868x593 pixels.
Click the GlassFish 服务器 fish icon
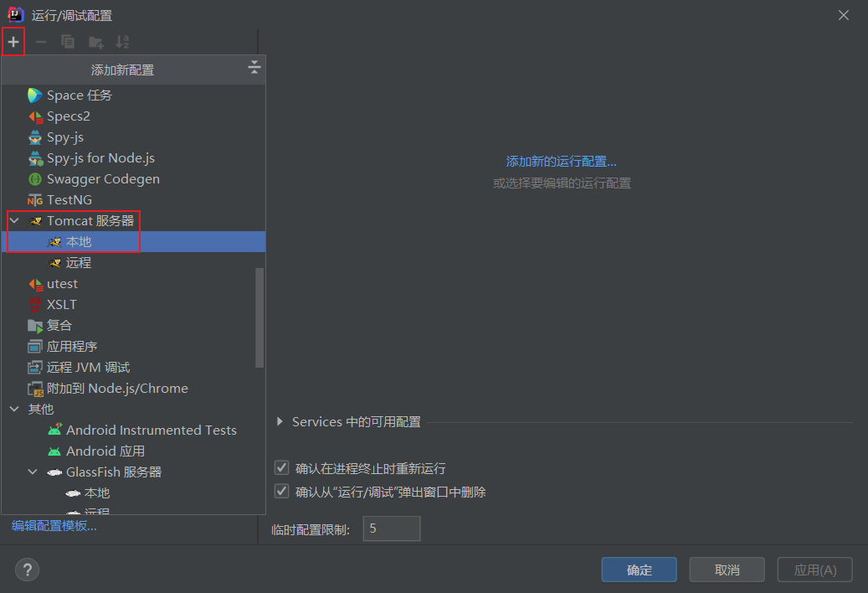[54, 472]
